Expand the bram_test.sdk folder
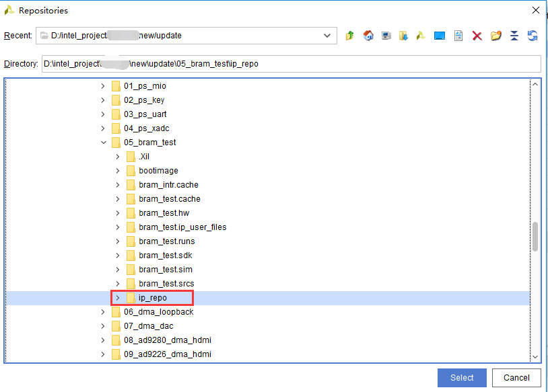548x392 pixels. click(x=118, y=256)
